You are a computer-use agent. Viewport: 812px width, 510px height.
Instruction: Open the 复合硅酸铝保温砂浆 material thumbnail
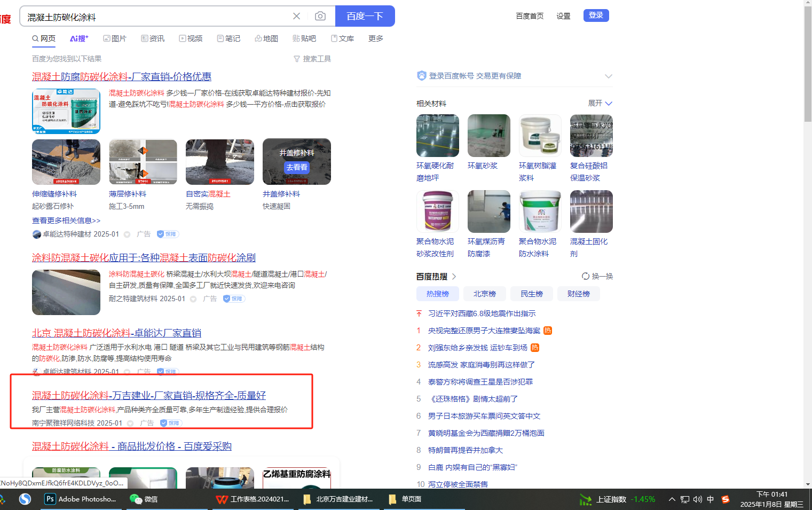[592, 136]
